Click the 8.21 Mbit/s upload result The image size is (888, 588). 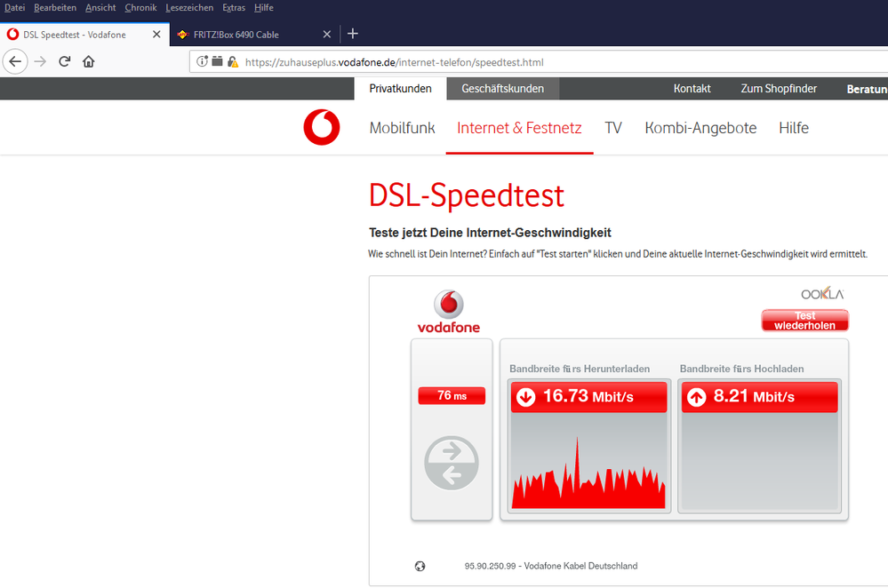tap(759, 397)
